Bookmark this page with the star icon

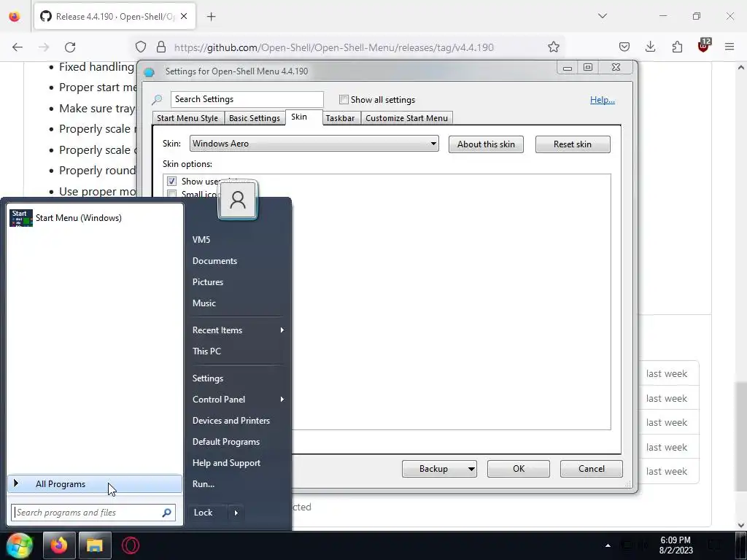553,47
